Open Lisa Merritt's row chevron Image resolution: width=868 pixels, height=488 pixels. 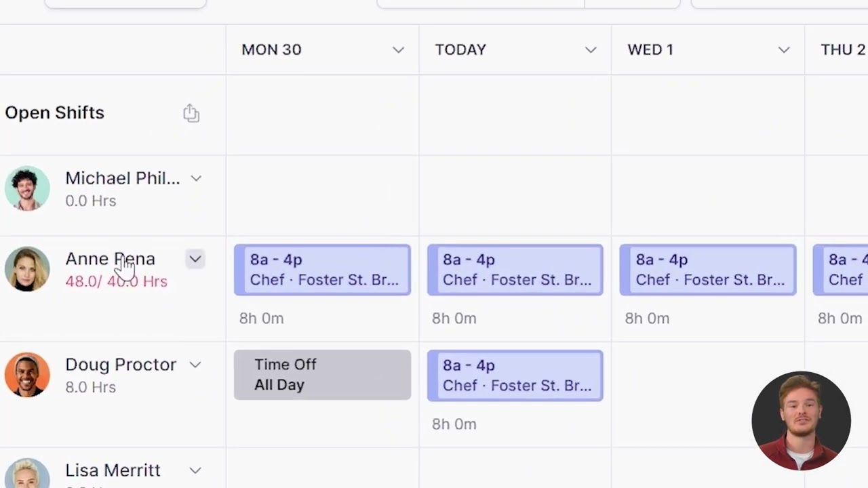(x=195, y=470)
